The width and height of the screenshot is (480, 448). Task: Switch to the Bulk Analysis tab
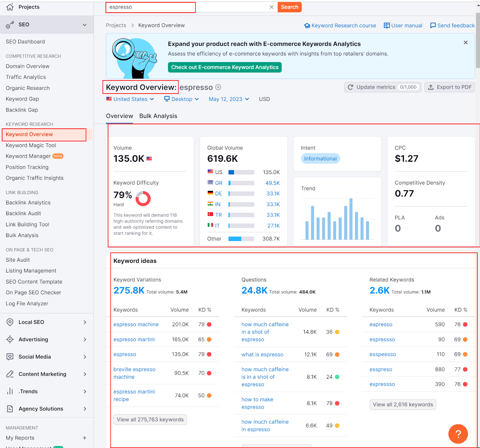[158, 116]
